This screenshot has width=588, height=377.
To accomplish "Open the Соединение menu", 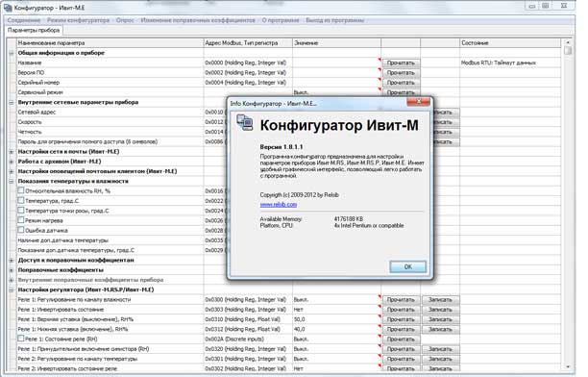I will [24, 20].
